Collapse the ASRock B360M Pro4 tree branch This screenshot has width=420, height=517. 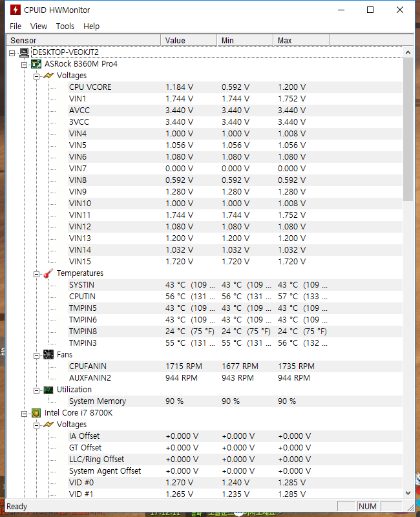coord(25,64)
